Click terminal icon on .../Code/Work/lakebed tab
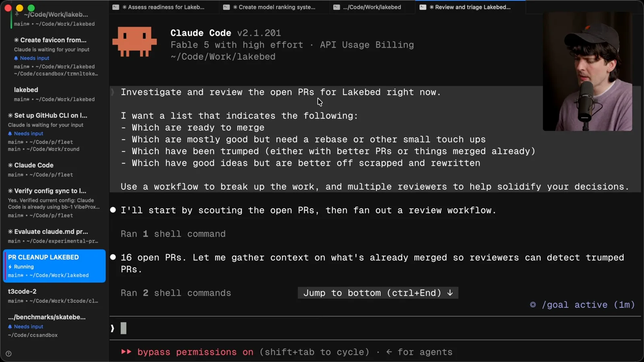The image size is (644, 362). (336, 7)
